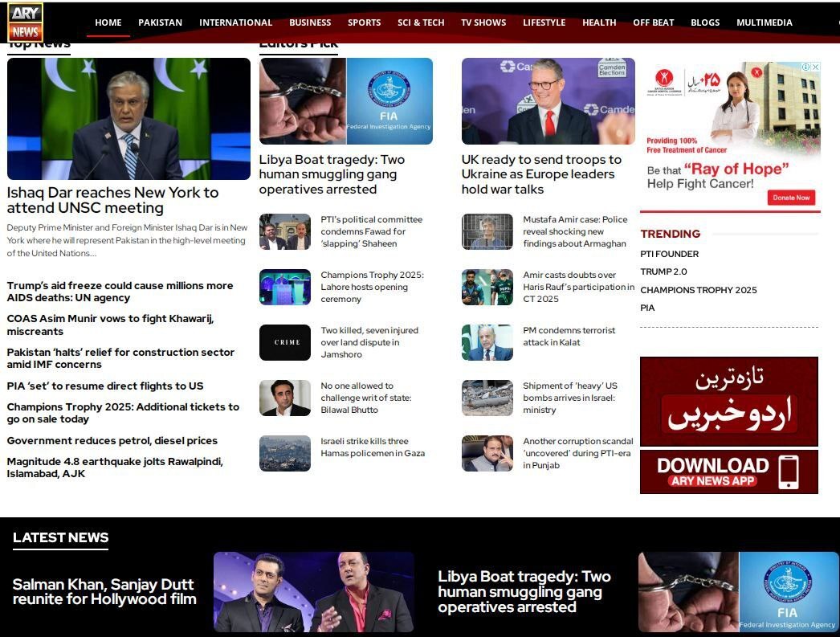Viewport: 840px width, 637px height.
Task: Open the PIA trending topic
Action: coord(648,308)
